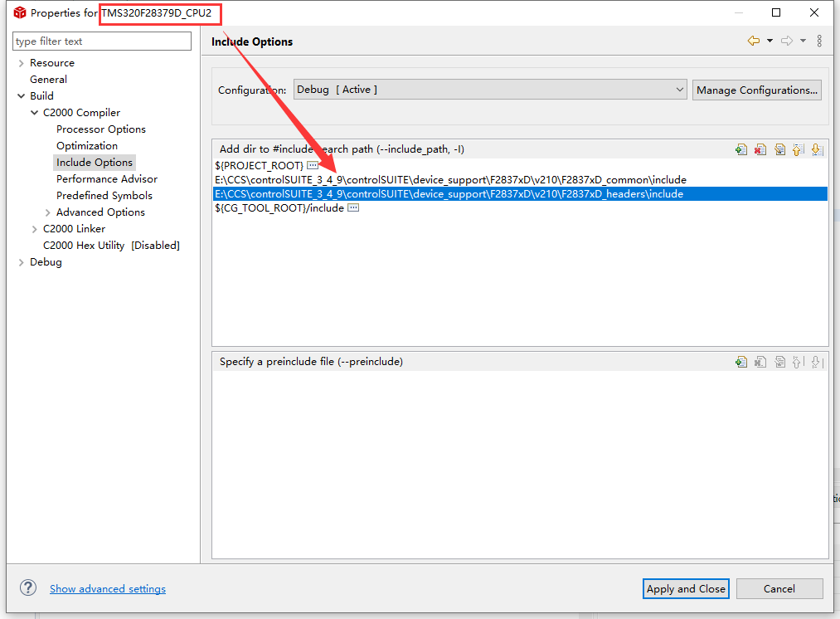Image resolution: width=840 pixels, height=619 pixels.
Task: Select C2000 Hex Utility [Disabled]
Action: point(111,246)
